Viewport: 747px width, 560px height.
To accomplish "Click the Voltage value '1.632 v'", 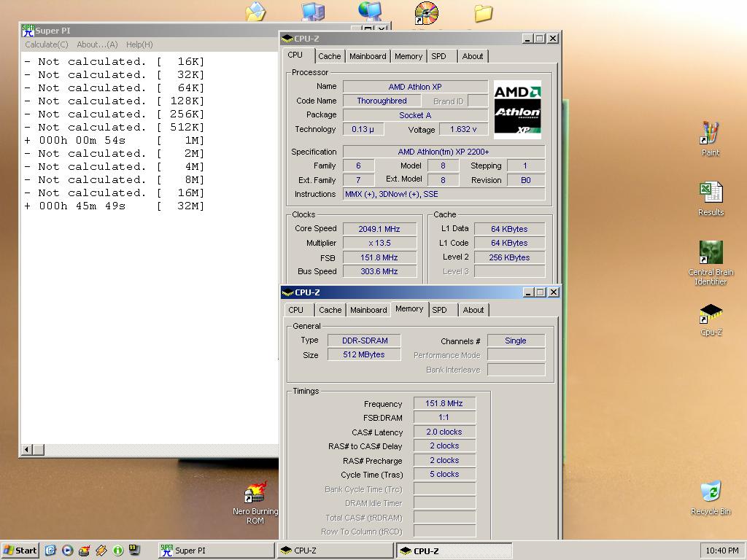I will pyautogui.click(x=463, y=130).
